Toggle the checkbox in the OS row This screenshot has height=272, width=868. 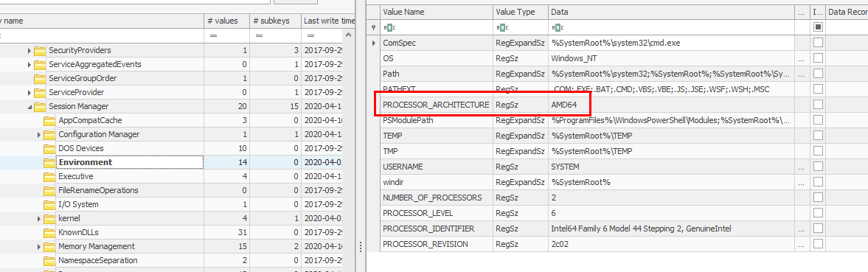[x=818, y=58]
